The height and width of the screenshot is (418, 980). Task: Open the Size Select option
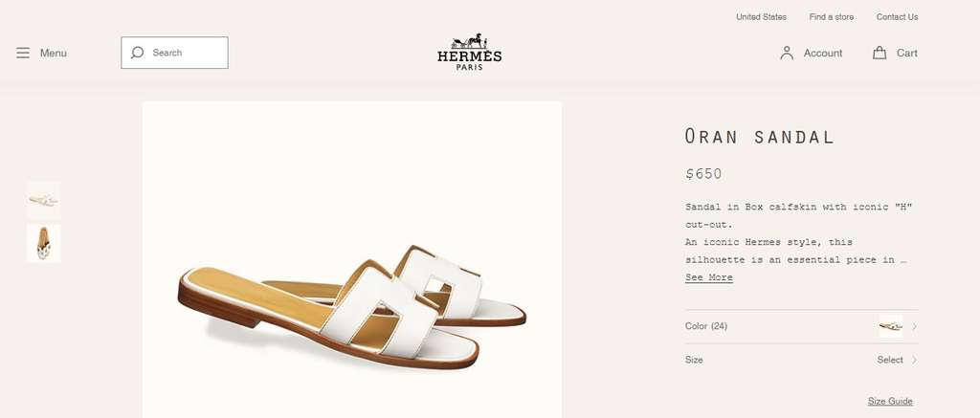(x=890, y=360)
